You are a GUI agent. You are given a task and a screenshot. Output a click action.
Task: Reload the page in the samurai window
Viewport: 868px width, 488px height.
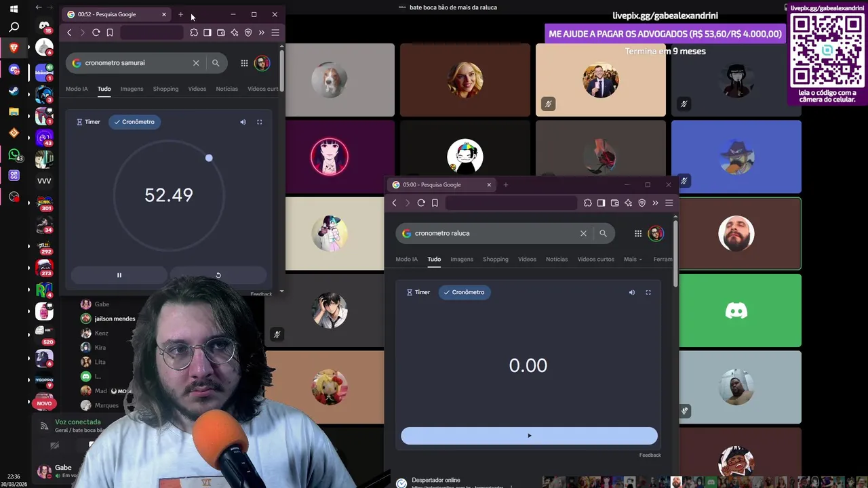(x=96, y=33)
